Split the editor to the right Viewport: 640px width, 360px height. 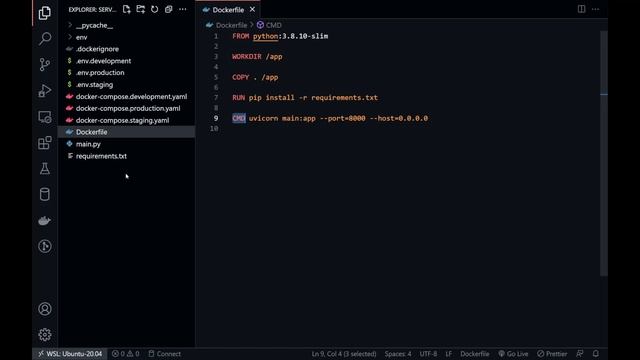coord(581,9)
